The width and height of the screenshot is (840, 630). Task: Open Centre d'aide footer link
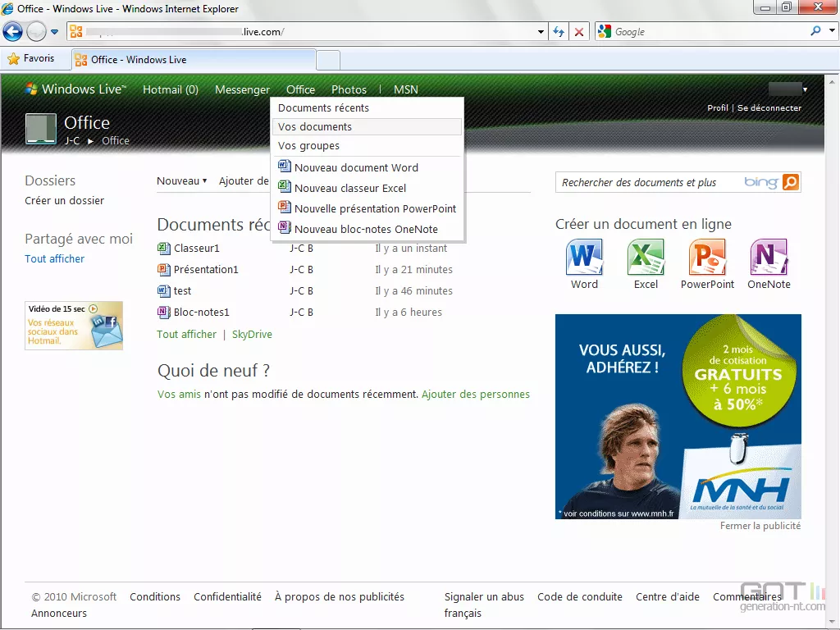point(668,597)
